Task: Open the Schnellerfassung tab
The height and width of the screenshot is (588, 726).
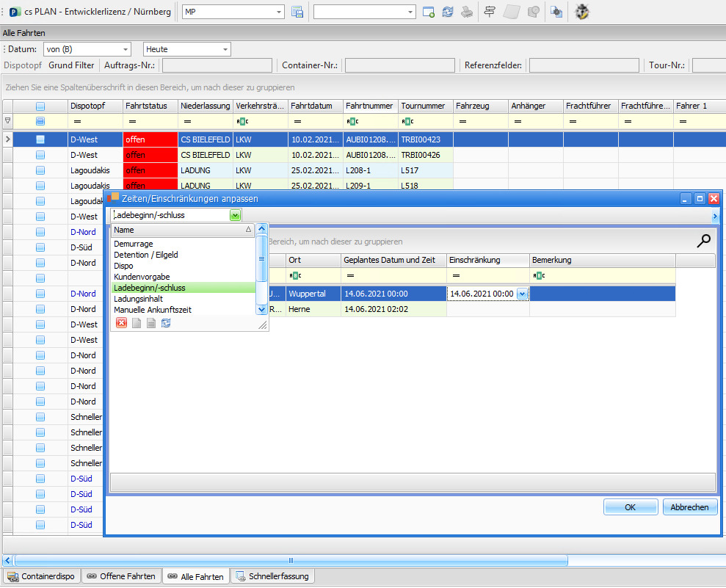Action: click(x=272, y=577)
